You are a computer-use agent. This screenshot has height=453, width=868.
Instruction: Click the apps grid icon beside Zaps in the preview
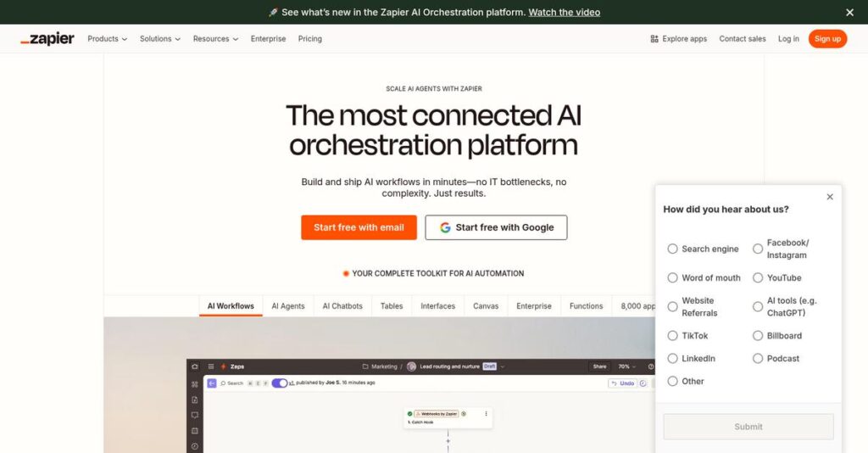pos(211,366)
